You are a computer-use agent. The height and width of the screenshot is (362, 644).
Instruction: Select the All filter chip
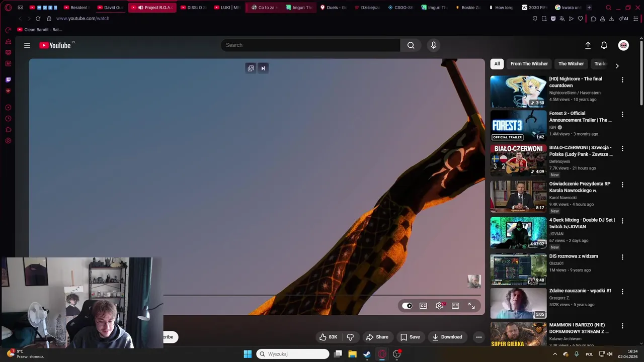coord(497,64)
